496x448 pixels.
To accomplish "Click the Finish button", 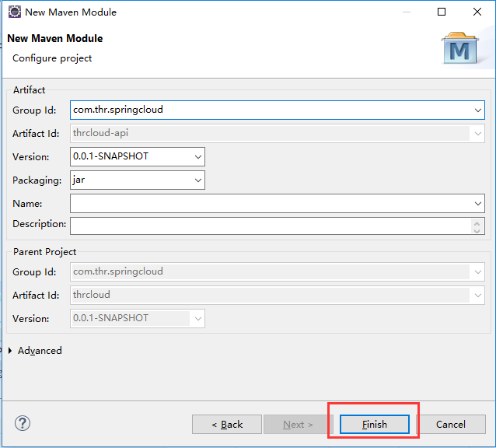I will point(375,424).
